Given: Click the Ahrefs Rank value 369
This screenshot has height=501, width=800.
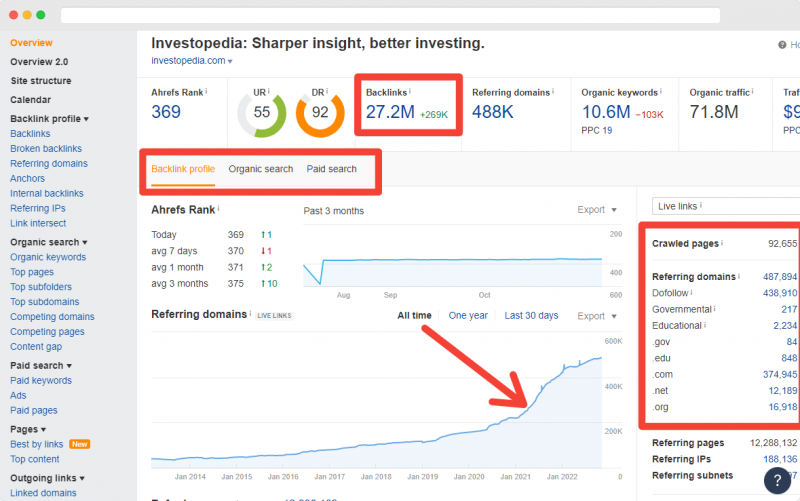Looking at the screenshot, I should [166, 112].
